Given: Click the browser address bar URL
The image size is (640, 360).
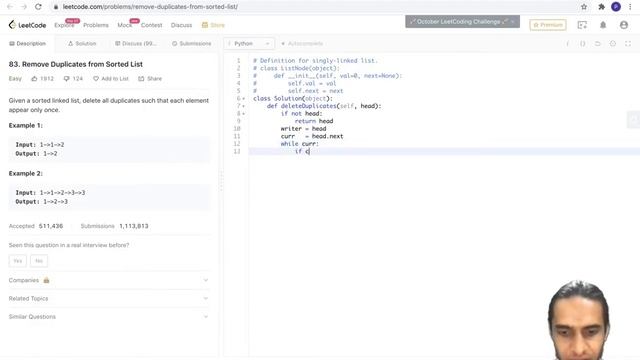Looking at the screenshot, I should [150, 7].
